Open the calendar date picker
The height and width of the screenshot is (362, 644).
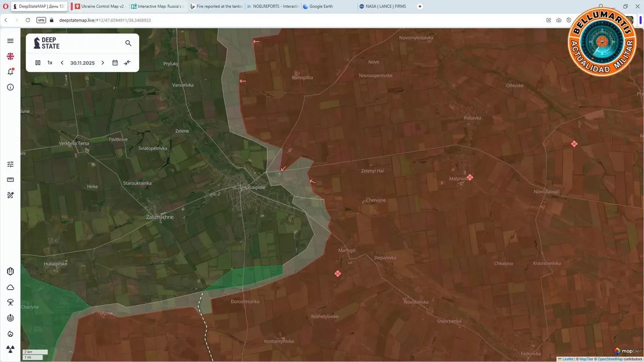[115, 63]
